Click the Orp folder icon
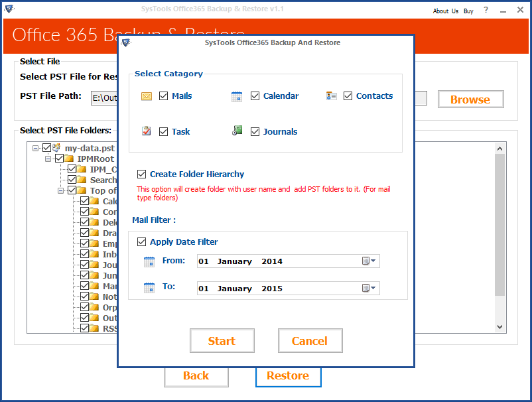This screenshot has width=532, height=402. click(x=94, y=307)
